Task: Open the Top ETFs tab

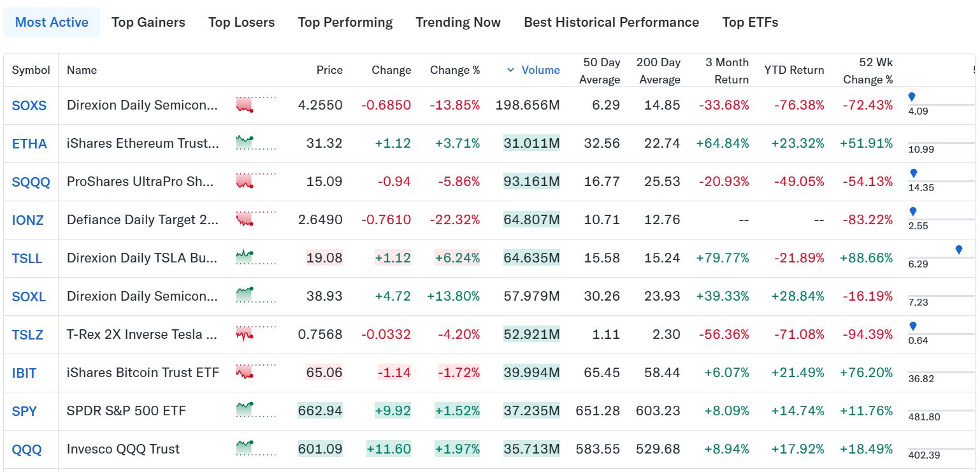Action: pyautogui.click(x=750, y=22)
